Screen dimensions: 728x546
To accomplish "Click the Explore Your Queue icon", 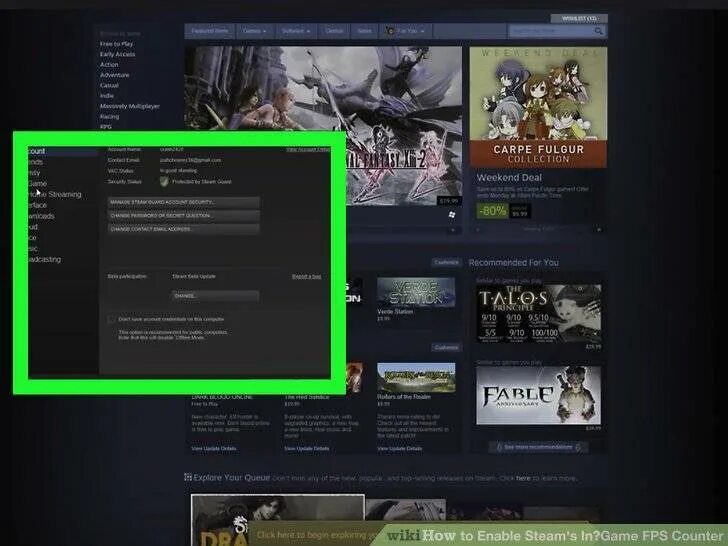I will click(x=188, y=477).
